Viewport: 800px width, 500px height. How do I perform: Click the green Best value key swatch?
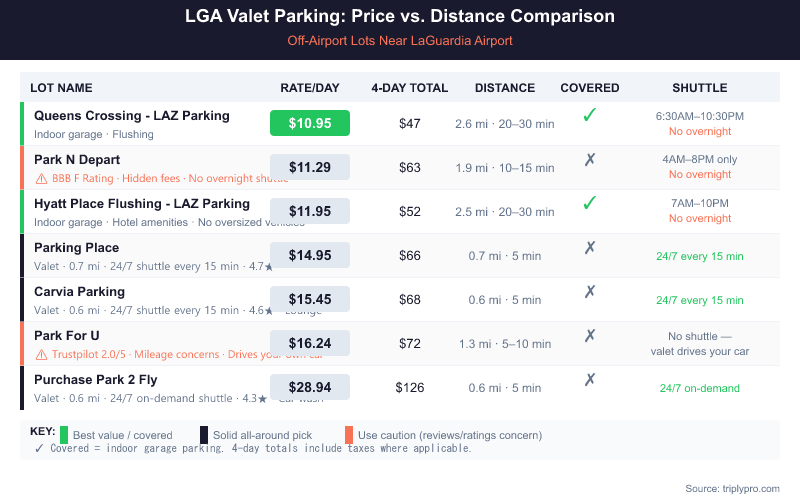pyautogui.click(x=64, y=435)
